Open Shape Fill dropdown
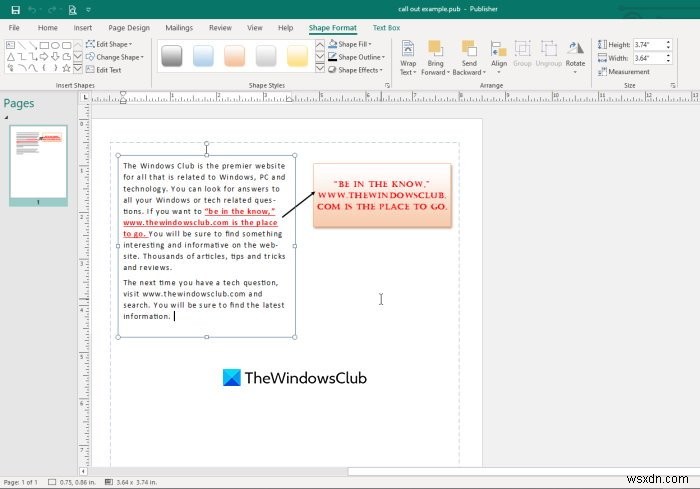The image size is (700, 489). [x=350, y=44]
